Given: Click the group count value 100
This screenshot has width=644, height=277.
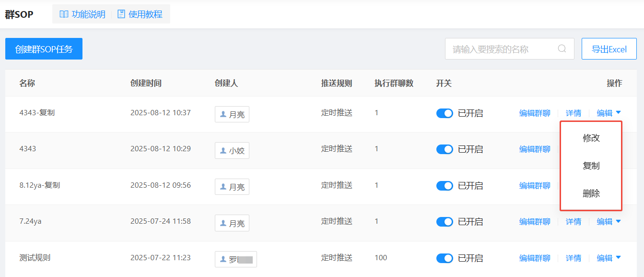Looking at the screenshot, I should 381,258.
